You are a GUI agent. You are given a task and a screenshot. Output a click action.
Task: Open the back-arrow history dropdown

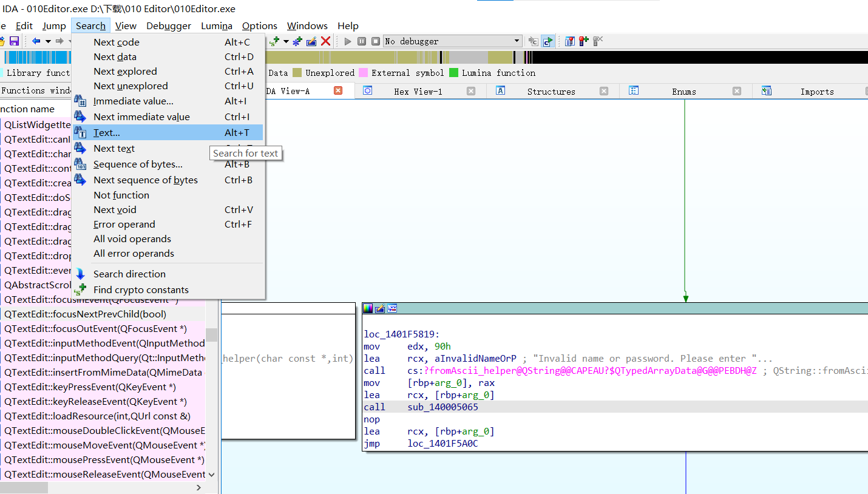click(48, 41)
